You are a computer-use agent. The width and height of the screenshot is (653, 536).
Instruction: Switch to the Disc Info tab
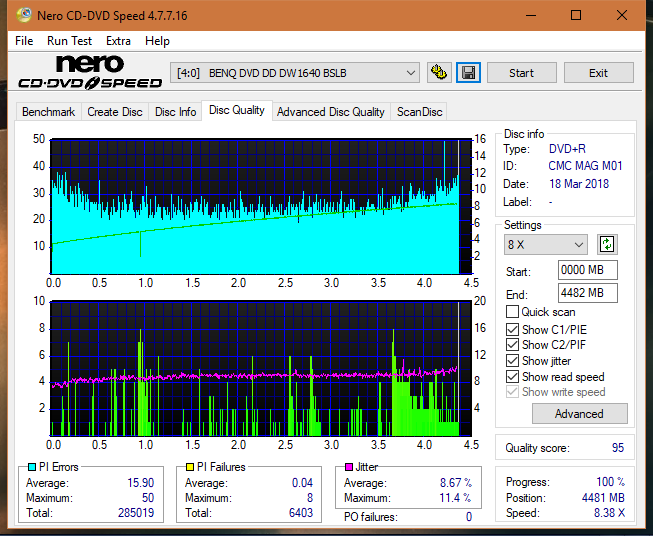tap(175, 112)
